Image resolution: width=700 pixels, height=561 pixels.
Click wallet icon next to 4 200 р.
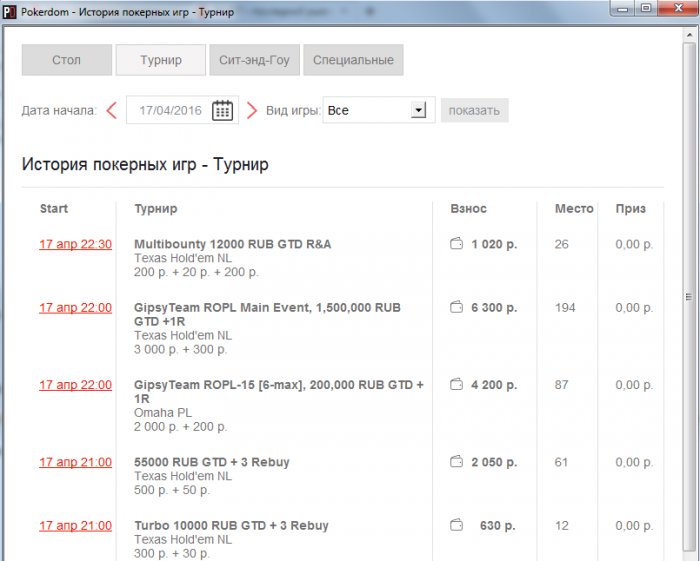456,384
